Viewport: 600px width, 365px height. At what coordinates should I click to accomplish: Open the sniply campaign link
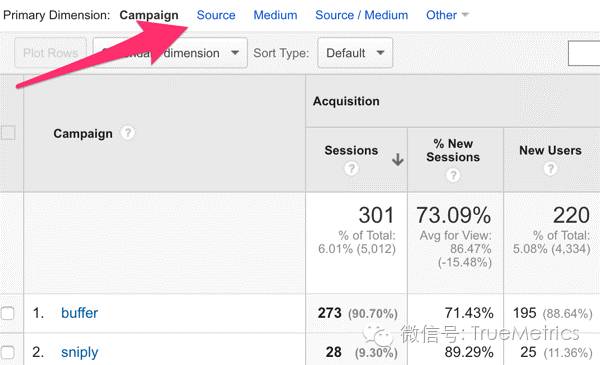pyautogui.click(x=80, y=352)
